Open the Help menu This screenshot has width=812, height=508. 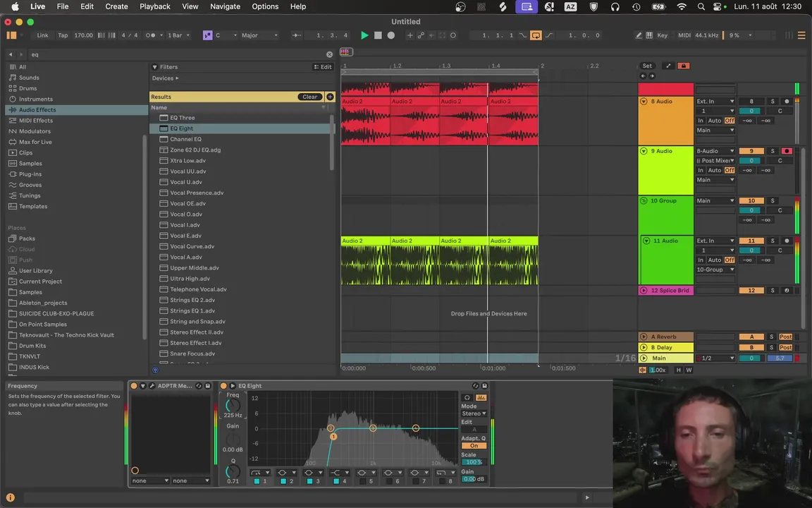(297, 6)
